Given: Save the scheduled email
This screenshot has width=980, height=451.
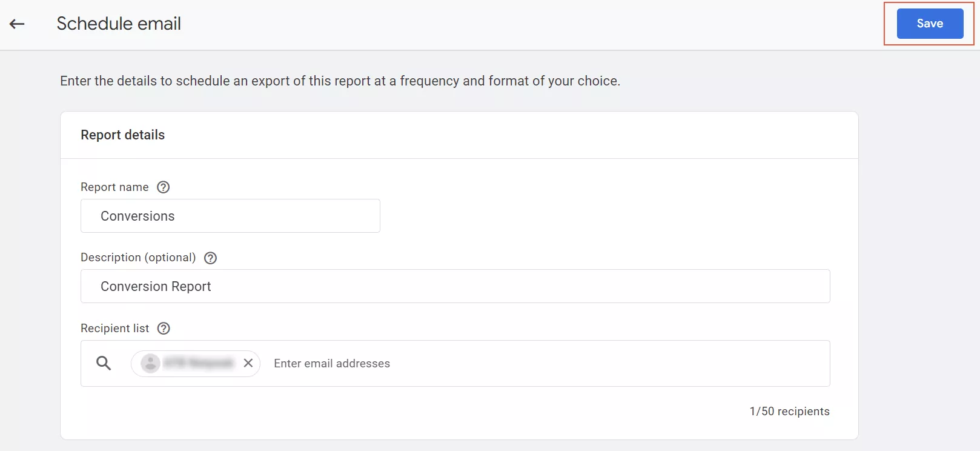Looking at the screenshot, I should pos(930,24).
